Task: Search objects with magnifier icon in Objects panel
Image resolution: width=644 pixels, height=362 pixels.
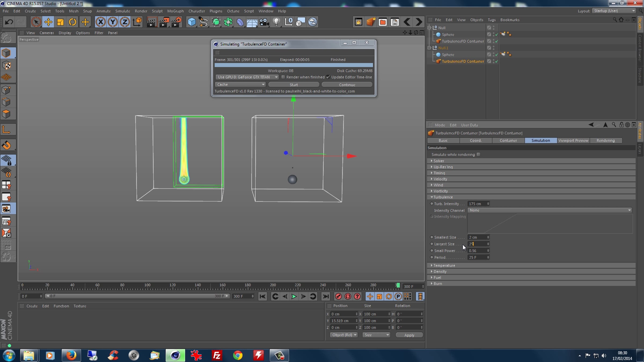Action: click(615, 20)
